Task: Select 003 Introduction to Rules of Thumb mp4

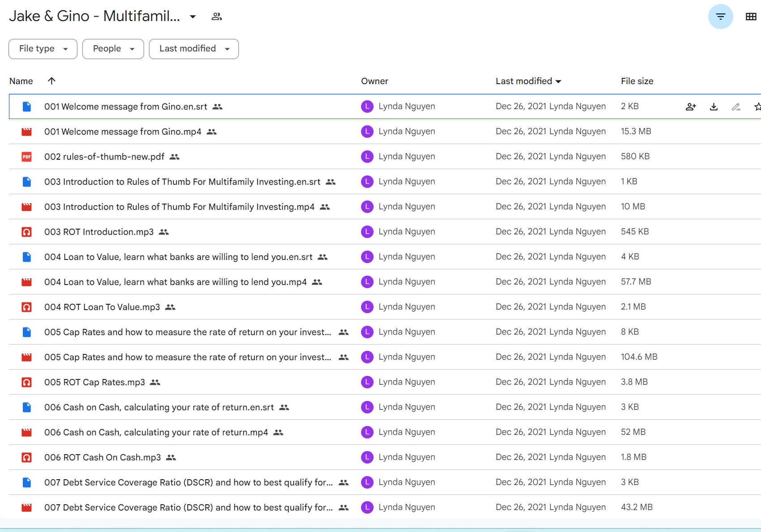Action: click(179, 207)
